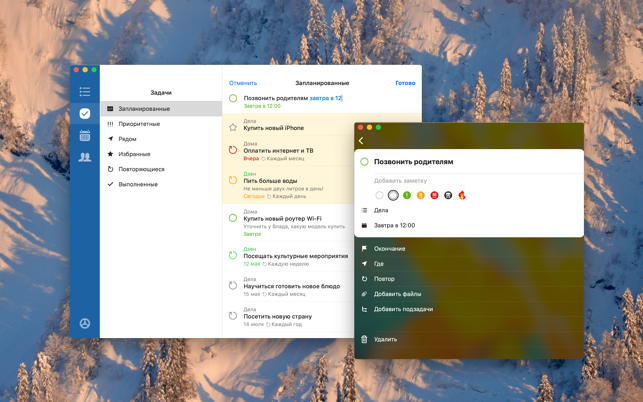
Task: Star the Купить новый iPhone task
Action: coord(233,127)
